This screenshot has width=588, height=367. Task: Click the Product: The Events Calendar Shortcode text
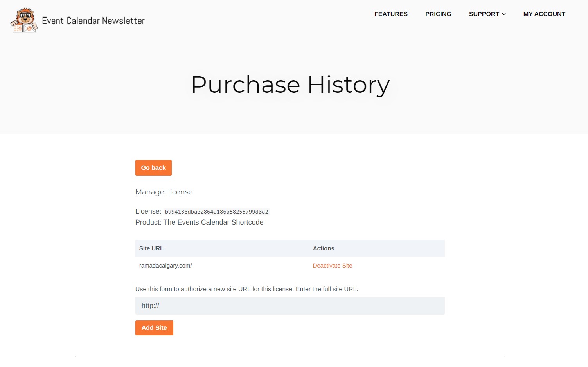[199, 222]
